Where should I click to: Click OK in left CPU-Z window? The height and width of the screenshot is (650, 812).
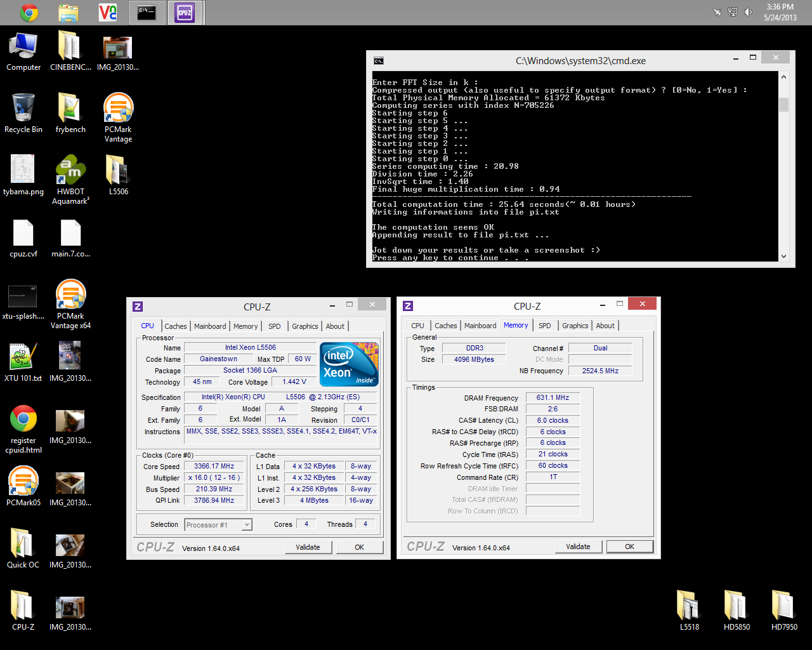point(359,547)
